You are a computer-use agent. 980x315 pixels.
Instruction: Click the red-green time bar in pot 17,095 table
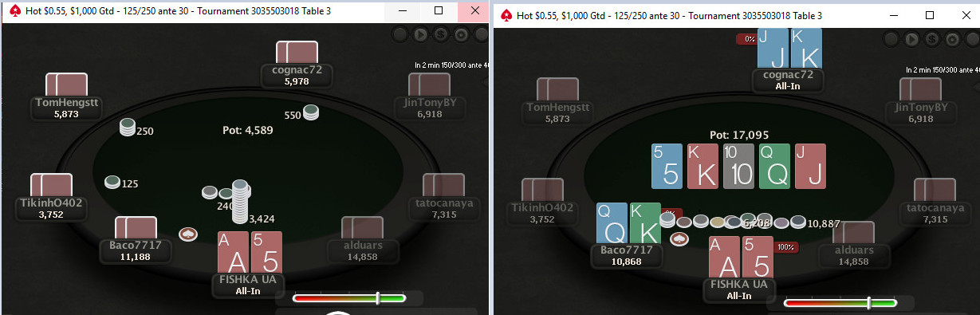click(x=840, y=303)
